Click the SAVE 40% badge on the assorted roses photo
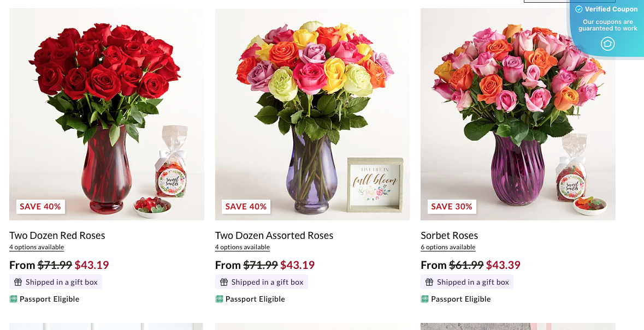 coord(246,207)
